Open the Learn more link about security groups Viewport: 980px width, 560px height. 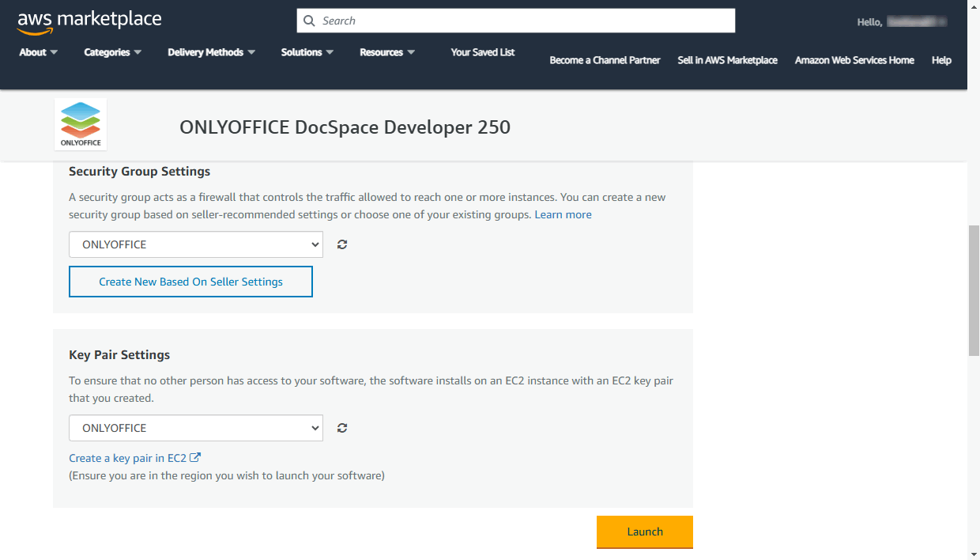click(563, 214)
